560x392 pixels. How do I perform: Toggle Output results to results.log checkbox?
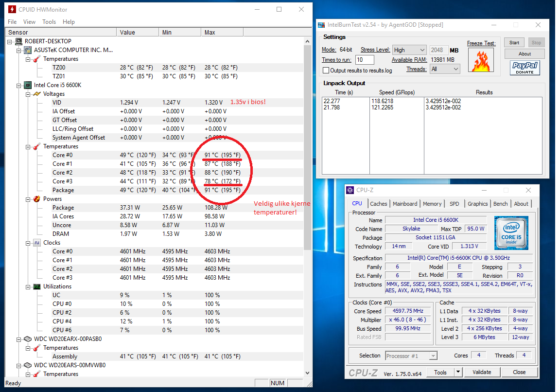click(326, 71)
